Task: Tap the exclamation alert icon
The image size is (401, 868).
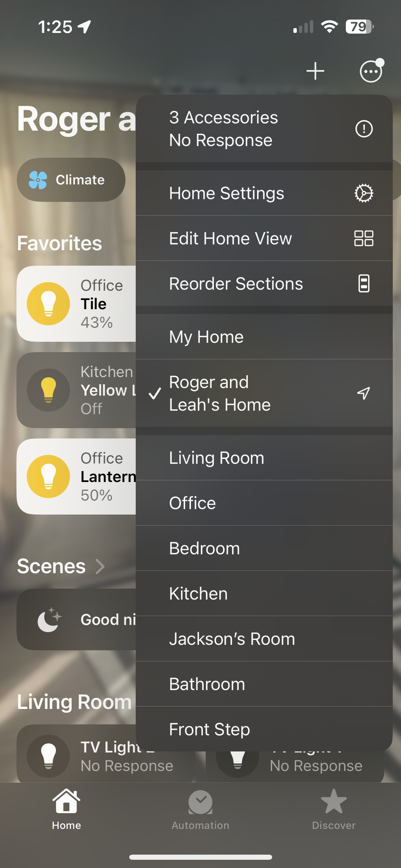Action: [x=364, y=129]
